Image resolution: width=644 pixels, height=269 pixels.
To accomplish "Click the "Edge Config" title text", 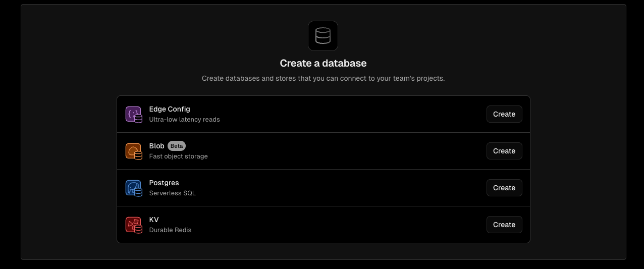I will pyautogui.click(x=170, y=109).
